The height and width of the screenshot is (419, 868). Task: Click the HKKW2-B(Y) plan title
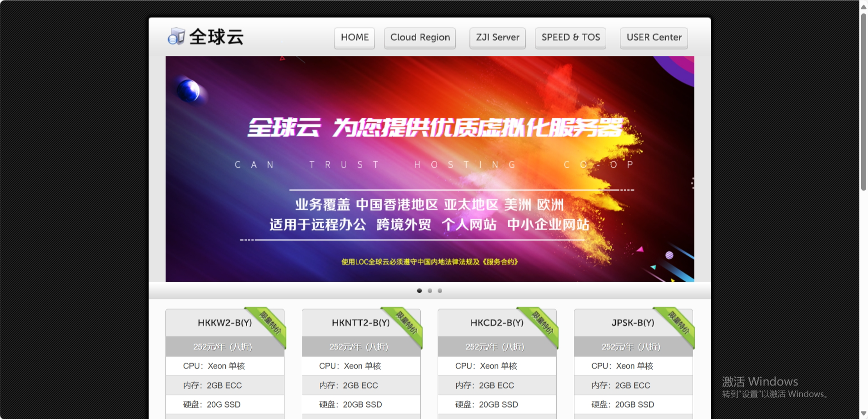pyautogui.click(x=219, y=323)
